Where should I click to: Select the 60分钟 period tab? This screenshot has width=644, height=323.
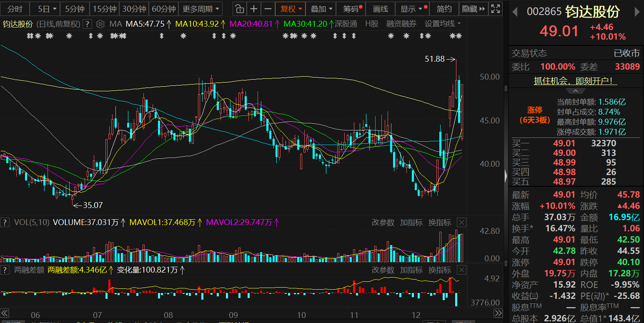(164, 9)
